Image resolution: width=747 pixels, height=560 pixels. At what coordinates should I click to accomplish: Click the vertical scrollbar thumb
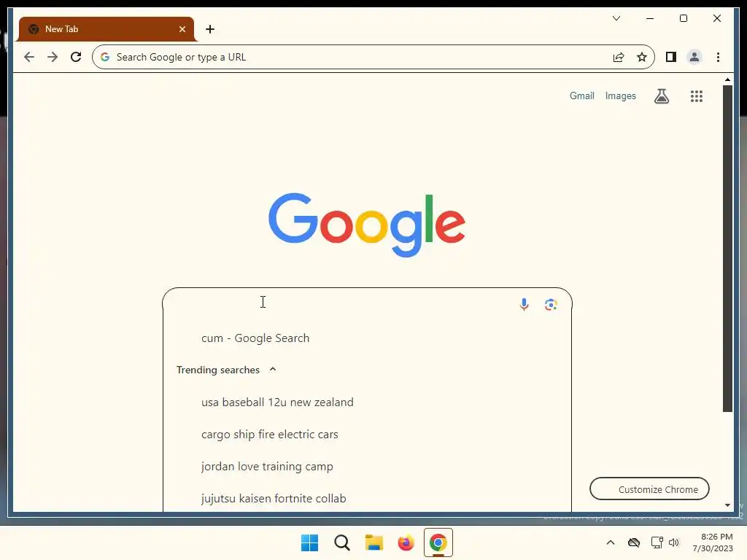(727, 249)
